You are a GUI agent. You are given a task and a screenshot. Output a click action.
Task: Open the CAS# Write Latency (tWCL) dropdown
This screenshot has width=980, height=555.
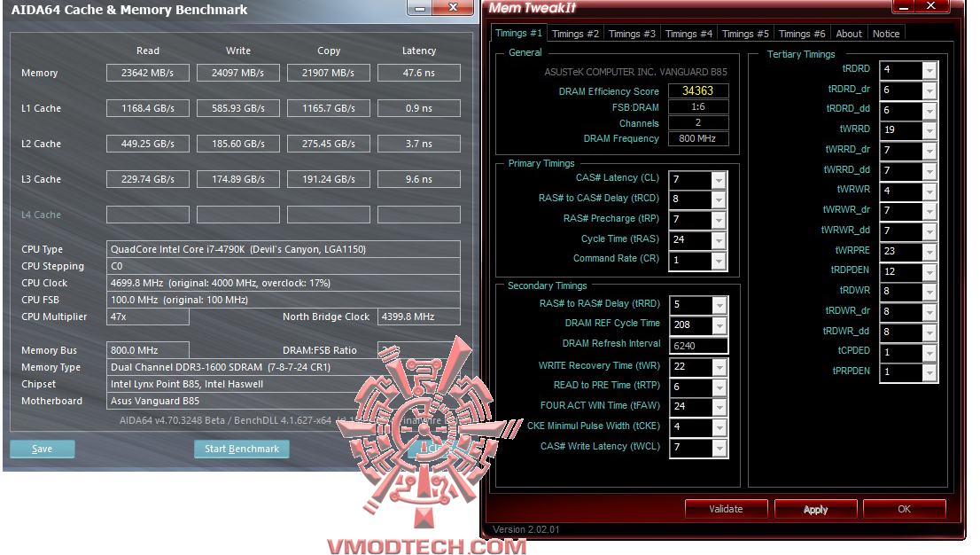[720, 448]
